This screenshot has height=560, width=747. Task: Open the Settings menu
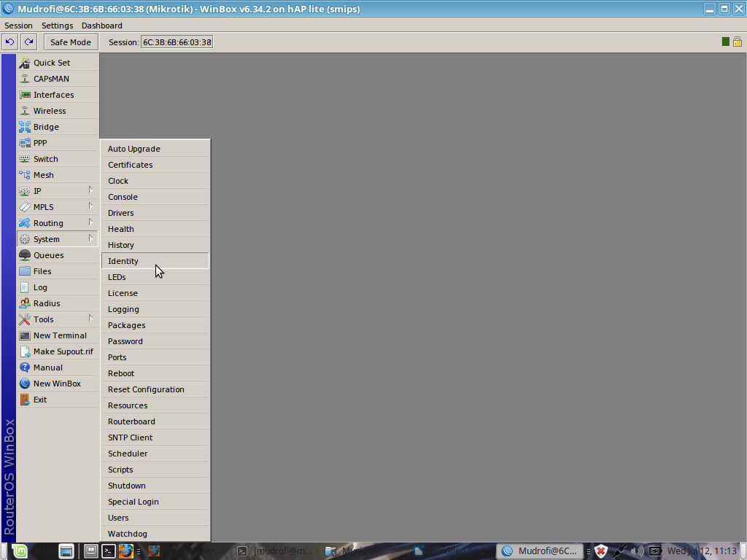coord(57,26)
